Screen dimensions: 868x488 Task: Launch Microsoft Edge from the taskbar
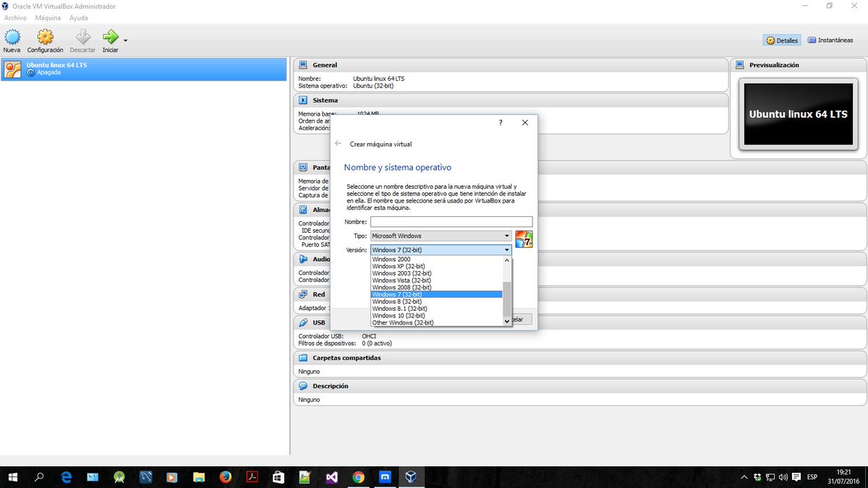[x=67, y=477]
